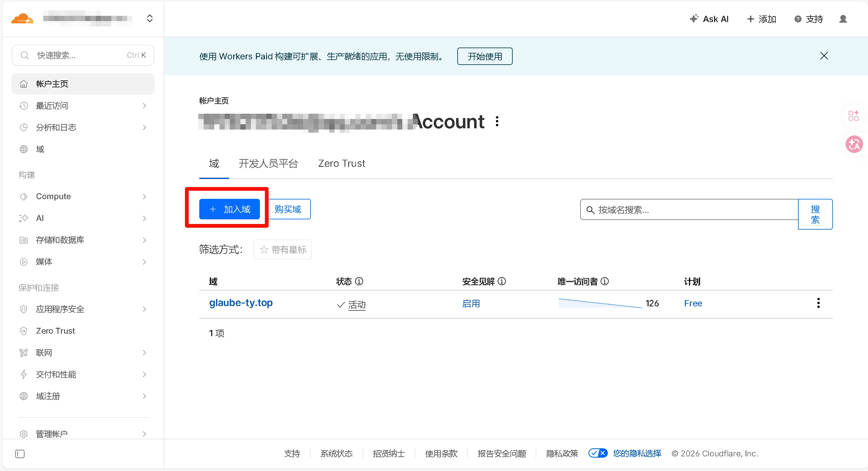Open the 隐私政策 footer link
This screenshot has width=868, height=471.
tap(562, 454)
